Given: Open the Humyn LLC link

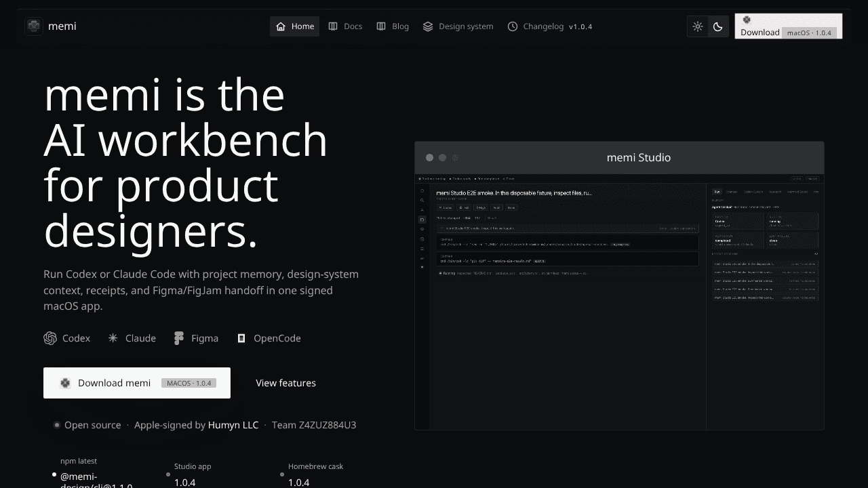Looking at the screenshot, I should point(233,425).
